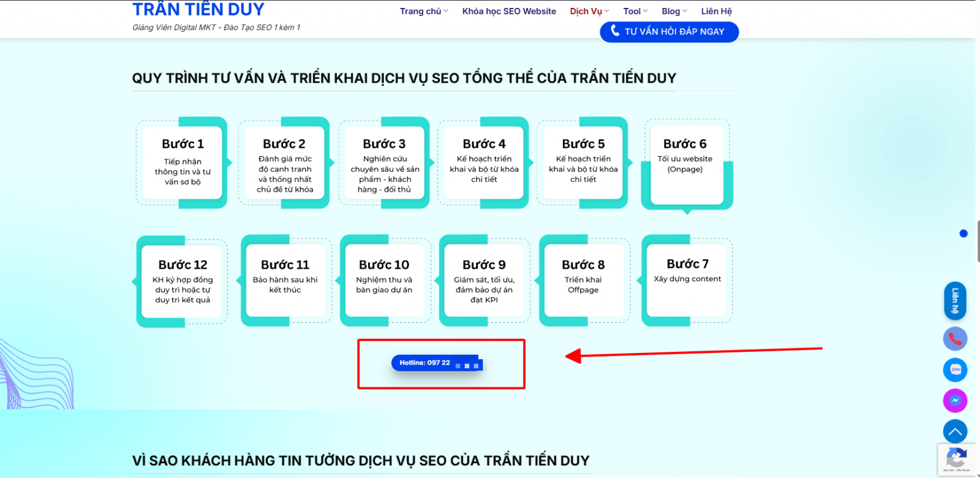
Task: Select the Bước 1 step card
Action: 183,163
